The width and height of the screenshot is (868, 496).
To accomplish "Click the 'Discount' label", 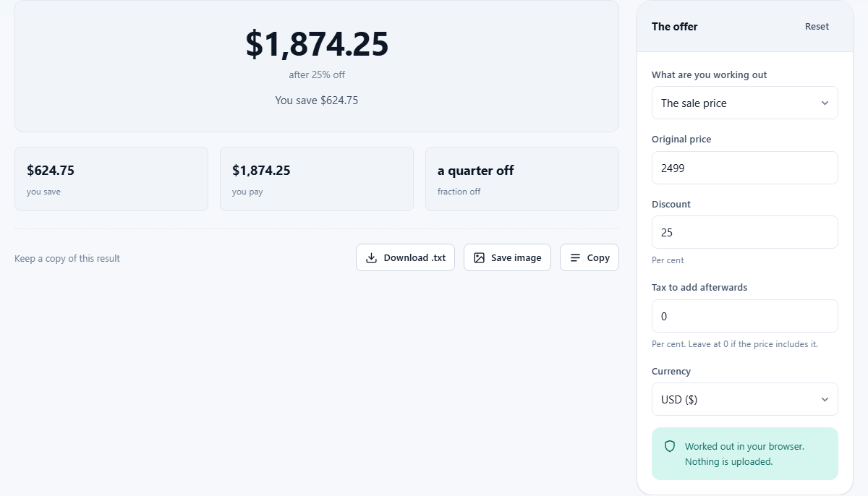I will (x=671, y=205).
